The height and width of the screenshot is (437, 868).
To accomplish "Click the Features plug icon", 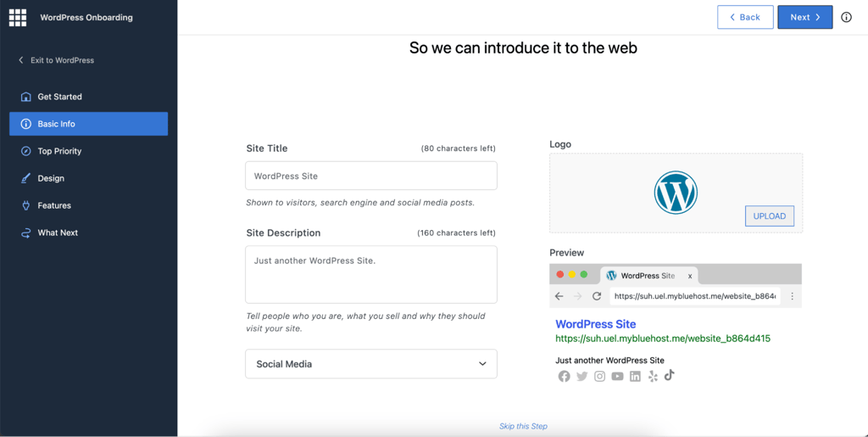I will 25,205.
